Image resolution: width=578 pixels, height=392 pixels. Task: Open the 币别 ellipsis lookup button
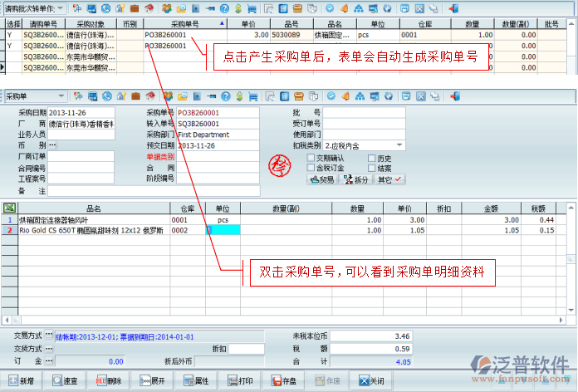[52, 145]
